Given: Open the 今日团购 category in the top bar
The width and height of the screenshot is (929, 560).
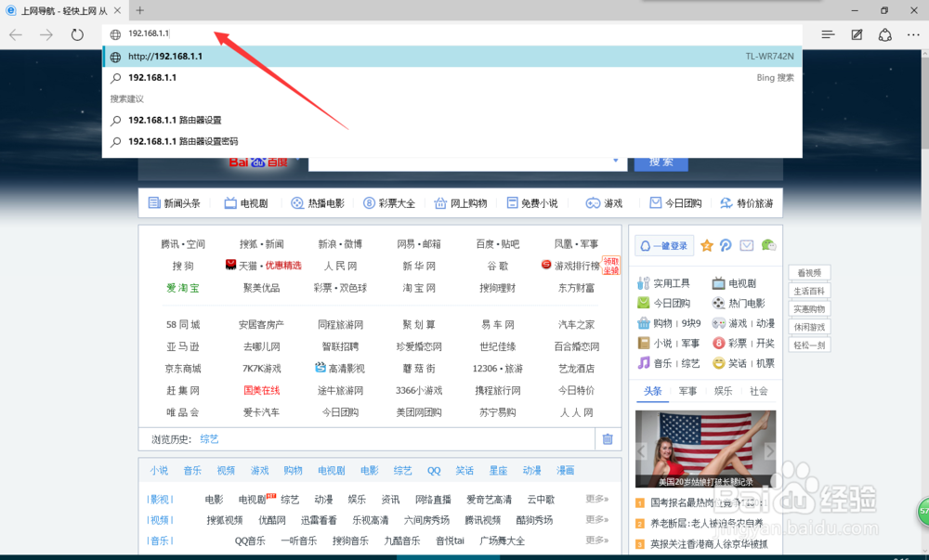Looking at the screenshot, I should pos(675,203).
